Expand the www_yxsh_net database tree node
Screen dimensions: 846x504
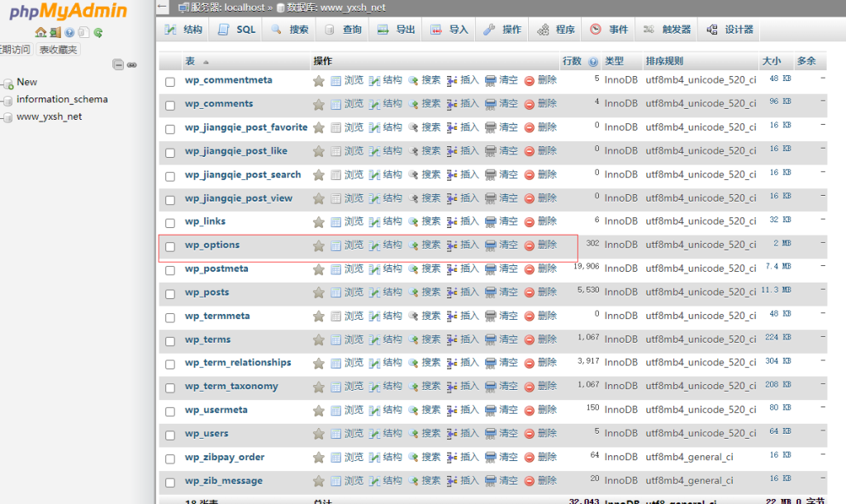(x=7, y=117)
